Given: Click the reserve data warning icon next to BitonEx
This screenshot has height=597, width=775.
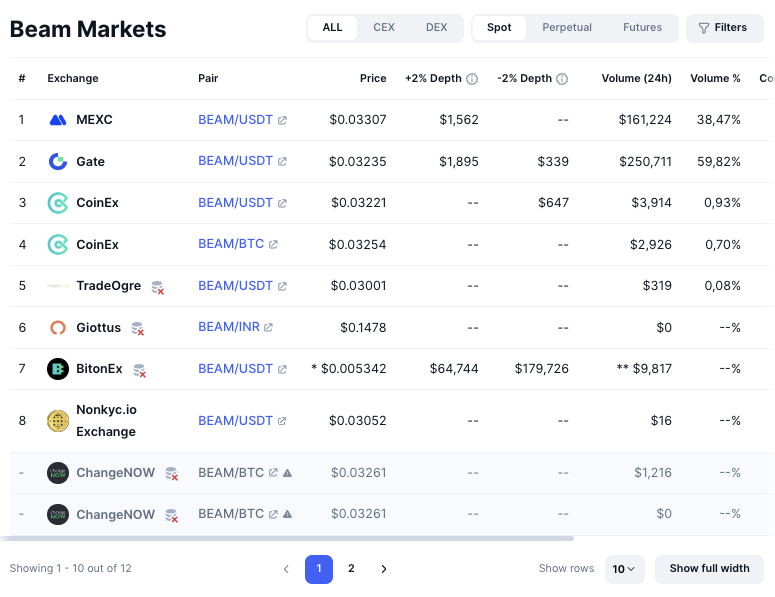Looking at the screenshot, I should click(x=140, y=370).
